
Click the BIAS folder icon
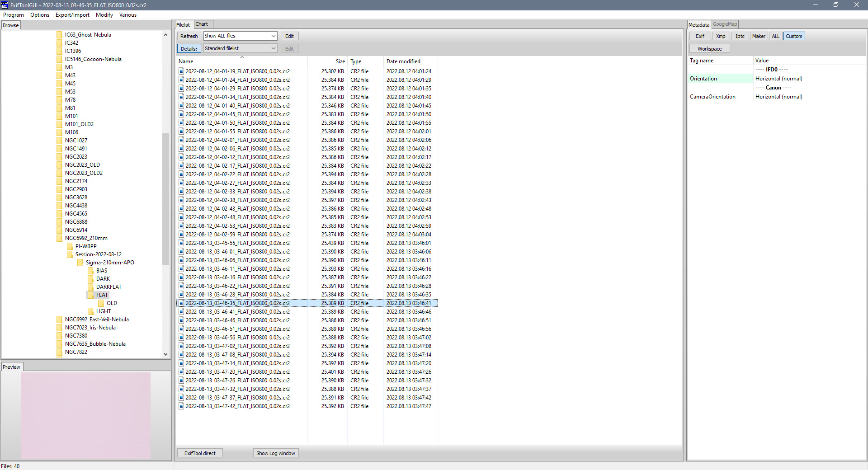pos(90,271)
